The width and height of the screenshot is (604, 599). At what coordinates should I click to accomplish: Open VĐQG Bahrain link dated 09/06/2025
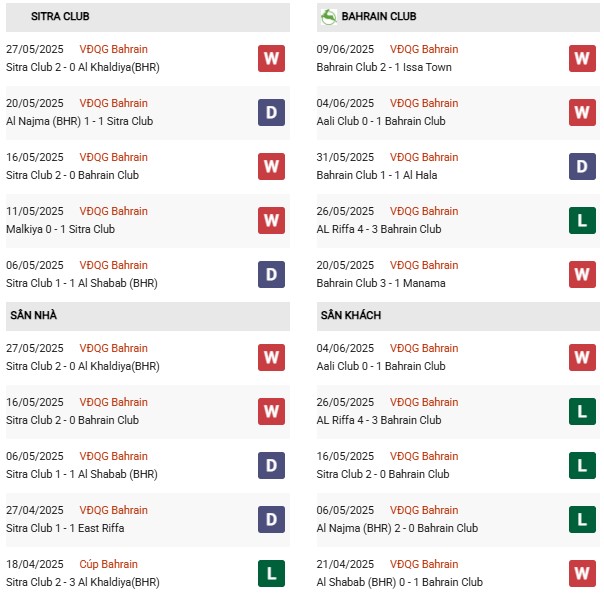(424, 49)
